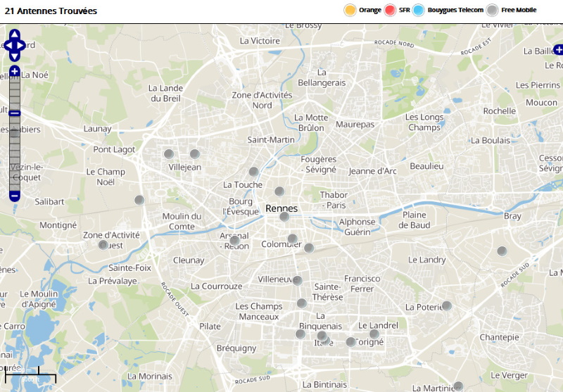Toggle the Free Mobile grey legend circle
Viewport: 563px width, 392px height.
click(x=492, y=10)
